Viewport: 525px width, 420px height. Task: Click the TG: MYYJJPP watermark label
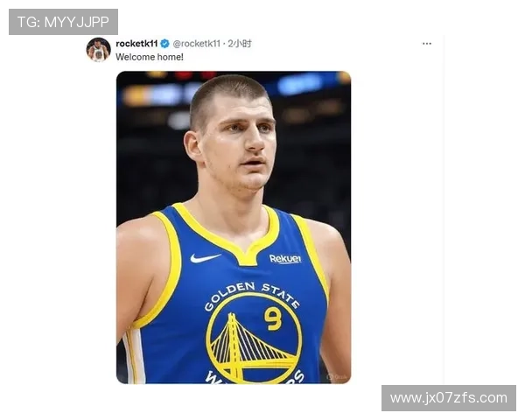click(x=63, y=22)
